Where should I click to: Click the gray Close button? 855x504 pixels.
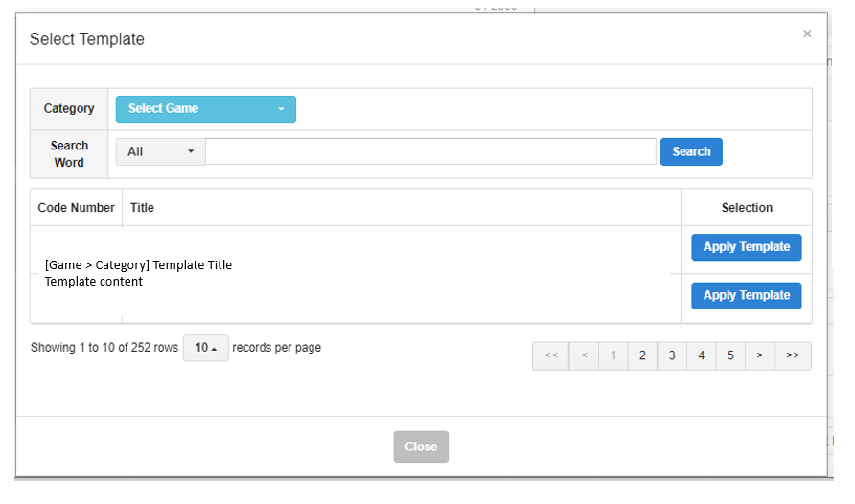[421, 447]
